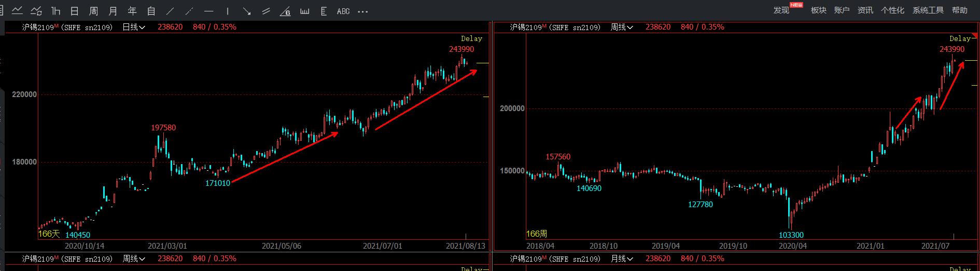
Task: Open the 板块 menu
Action: pos(819,10)
